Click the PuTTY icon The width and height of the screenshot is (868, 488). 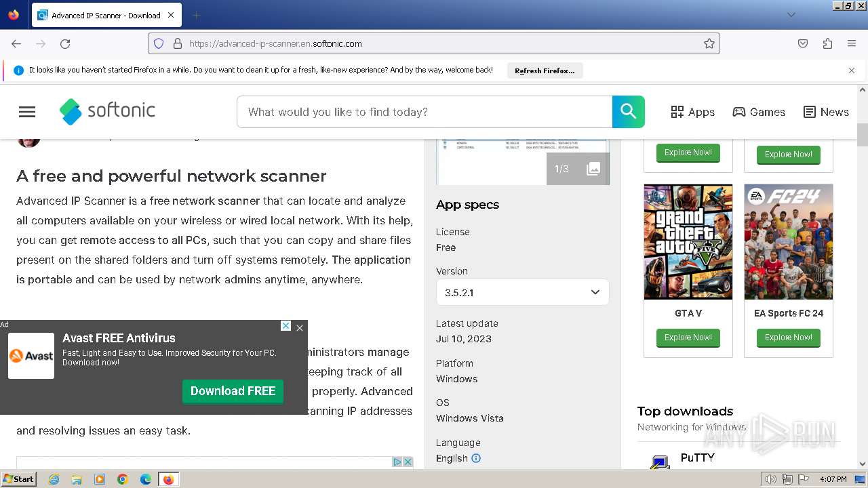click(660, 462)
